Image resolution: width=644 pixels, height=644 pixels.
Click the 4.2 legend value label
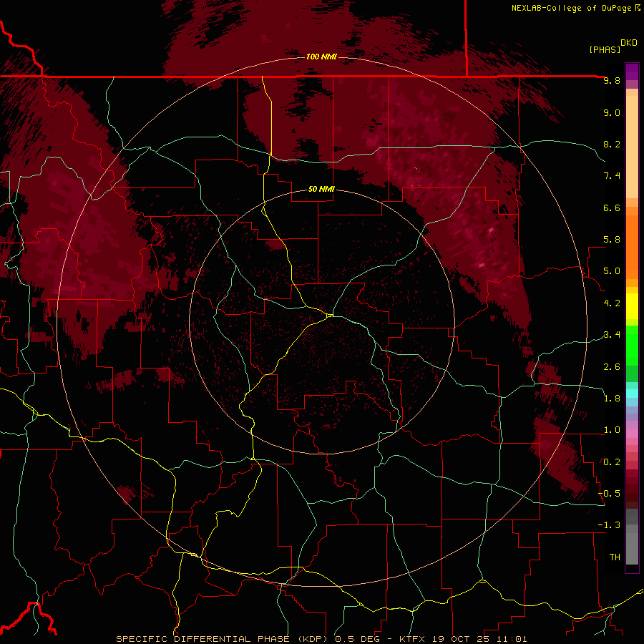coord(612,303)
